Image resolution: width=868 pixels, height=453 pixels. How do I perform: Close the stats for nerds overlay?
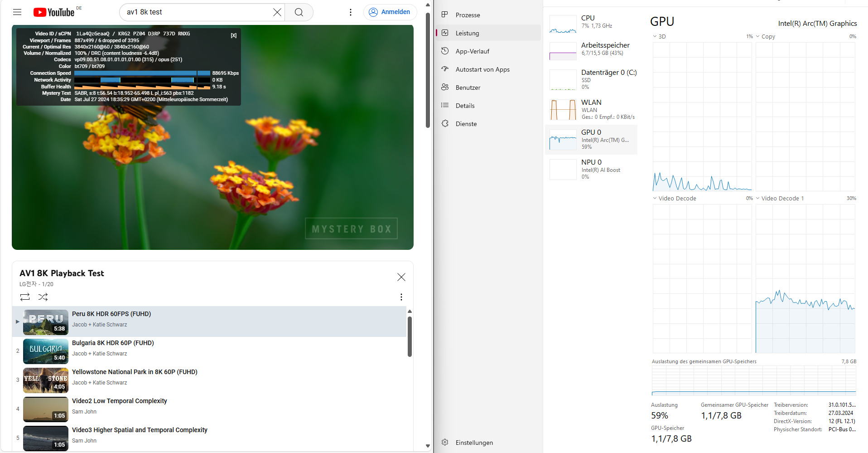pyautogui.click(x=233, y=35)
